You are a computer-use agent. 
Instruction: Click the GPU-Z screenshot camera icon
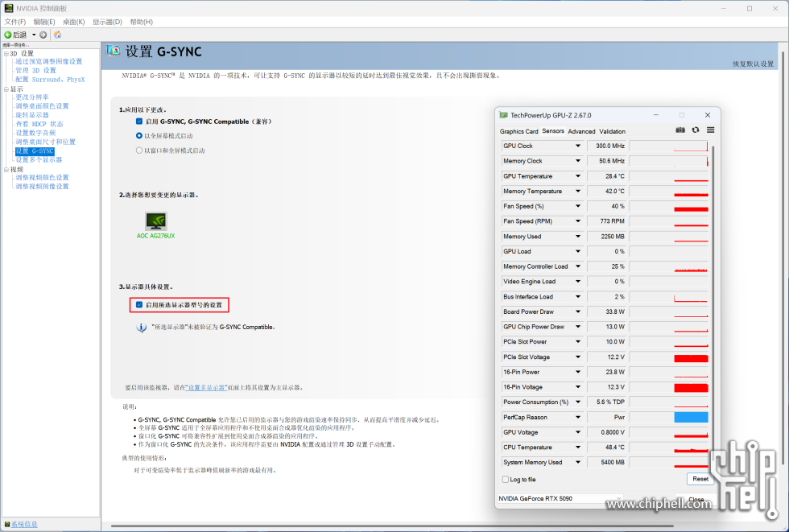coord(680,130)
